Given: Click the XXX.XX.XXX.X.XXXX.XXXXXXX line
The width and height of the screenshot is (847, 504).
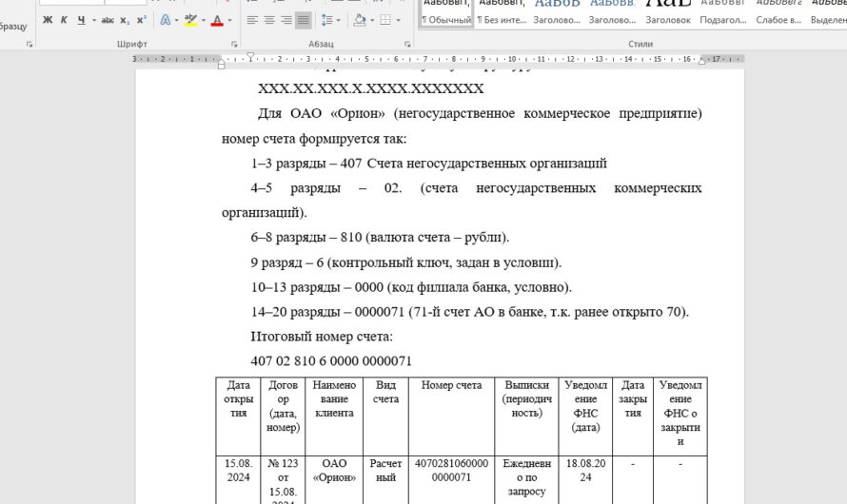Looking at the screenshot, I should pos(370,88).
